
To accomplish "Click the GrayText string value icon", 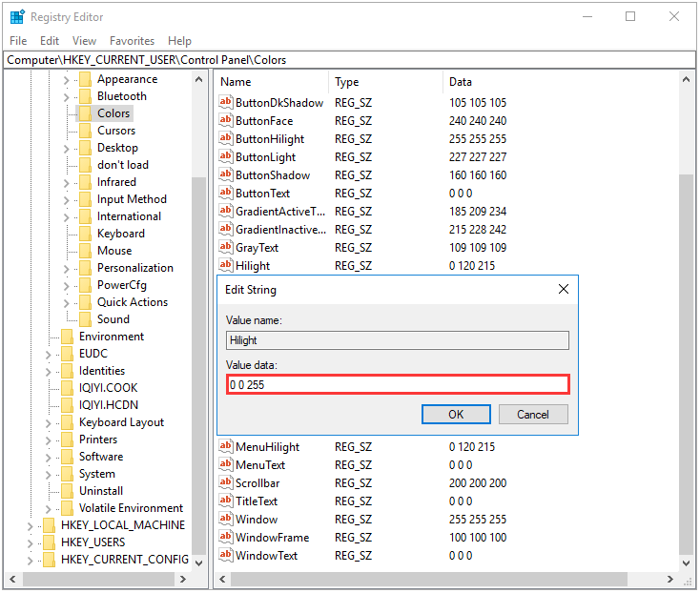I will (x=226, y=247).
